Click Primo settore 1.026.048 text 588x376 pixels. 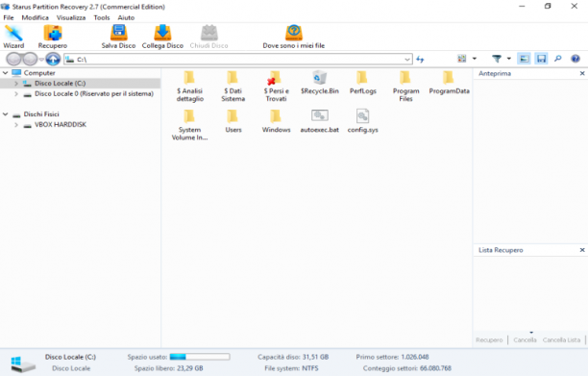392,357
